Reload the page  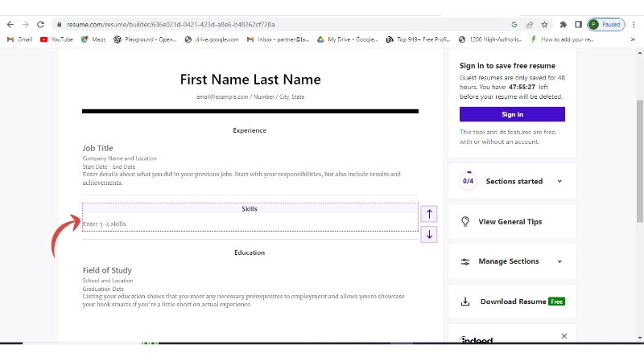(40, 25)
